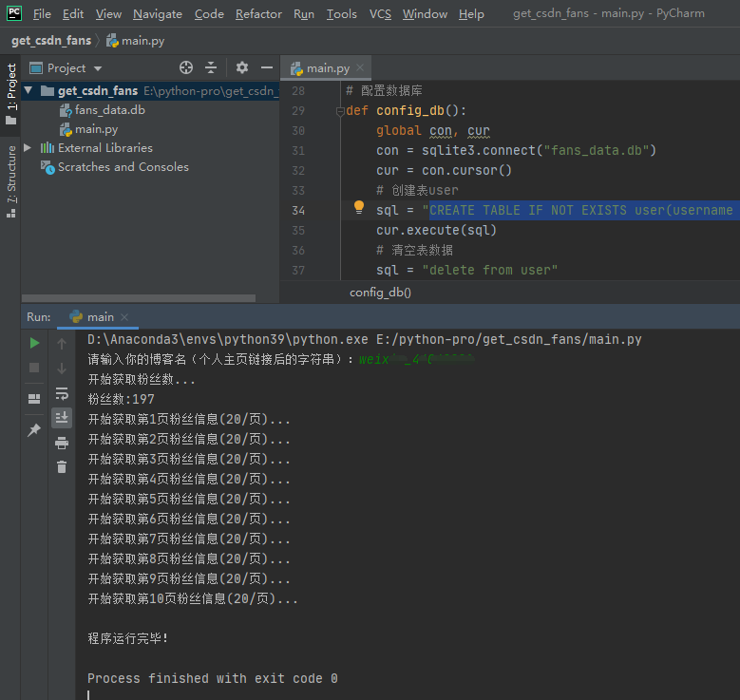Clear console output with trash icon
The width and height of the screenshot is (740, 700).
(x=62, y=466)
